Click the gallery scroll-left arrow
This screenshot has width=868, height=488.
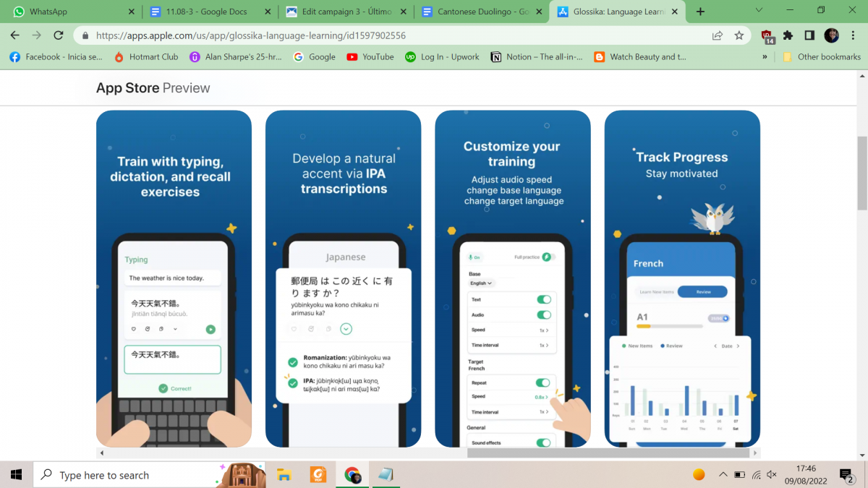click(102, 453)
